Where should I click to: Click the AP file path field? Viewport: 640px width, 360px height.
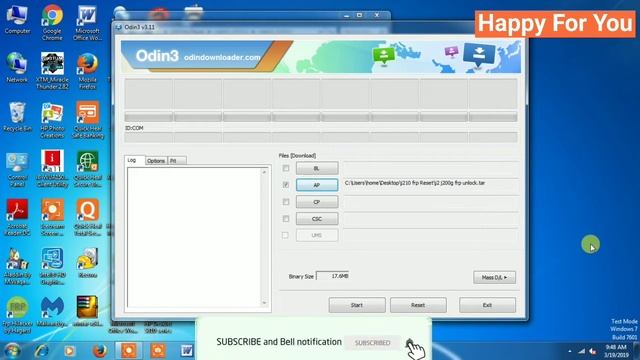pyautogui.click(x=430, y=185)
